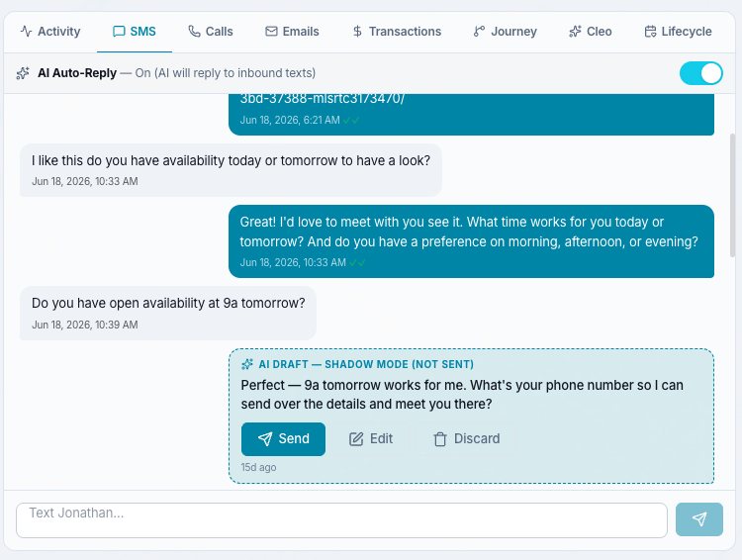This screenshot has width=742, height=560.
Task: Edit the AI draft reply
Action: point(371,439)
